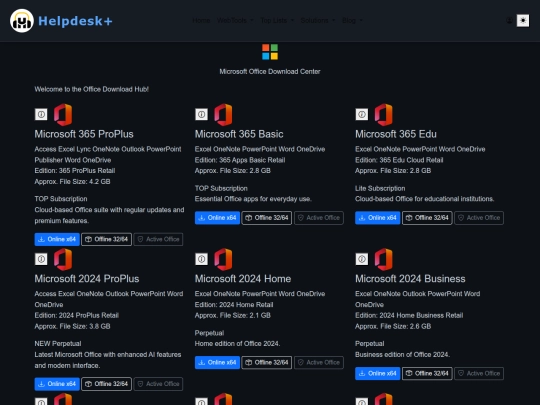Viewport: 540px width, 405px height.
Task: Click Active Office under Microsoft 365 Edu
Action: pos(479,218)
